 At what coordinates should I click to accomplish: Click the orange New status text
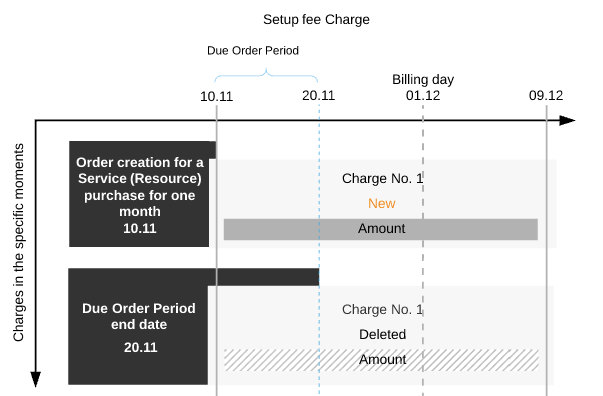[x=381, y=203]
